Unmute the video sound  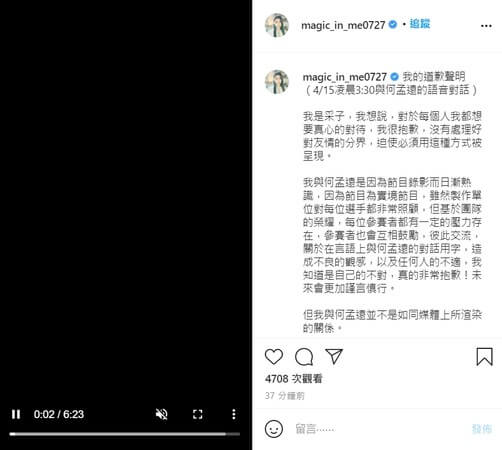click(162, 414)
